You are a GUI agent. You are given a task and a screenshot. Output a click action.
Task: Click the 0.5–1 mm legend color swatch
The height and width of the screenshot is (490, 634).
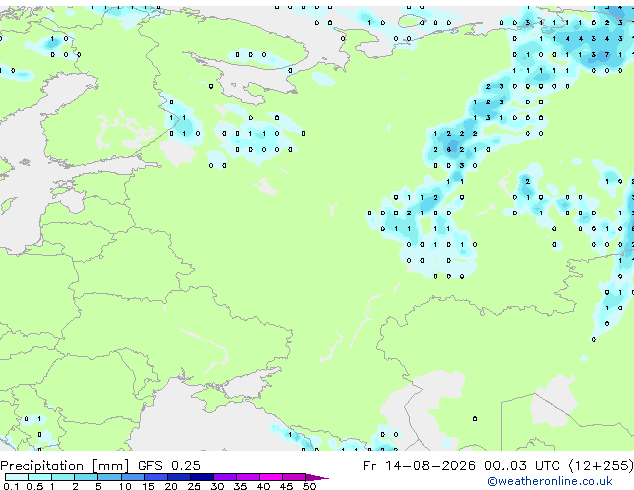40,477
